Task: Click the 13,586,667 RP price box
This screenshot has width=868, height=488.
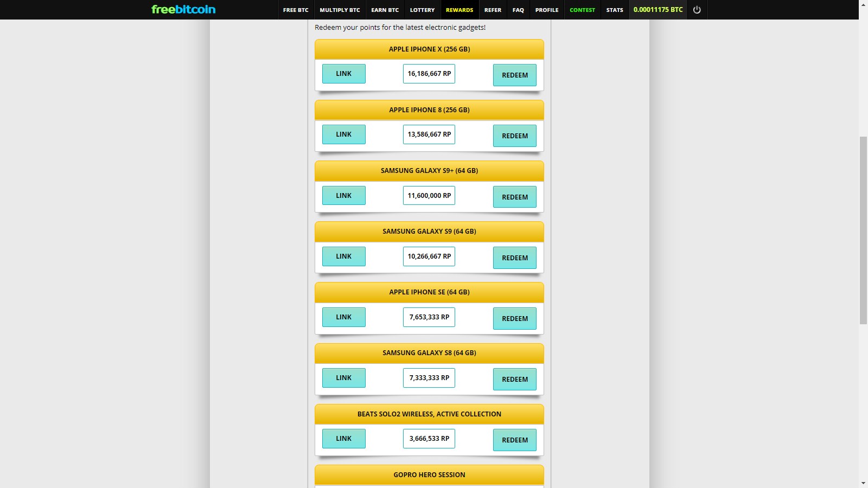Action: click(429, 134)
